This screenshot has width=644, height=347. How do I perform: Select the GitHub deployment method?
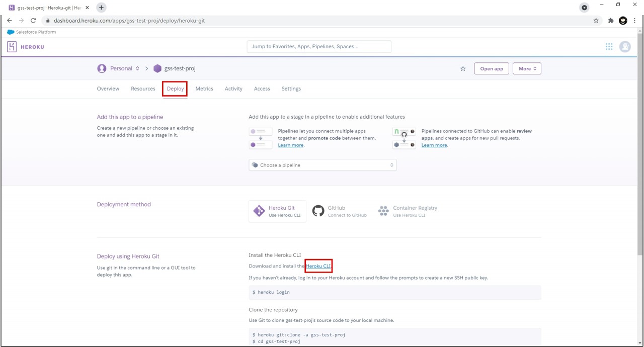[x=340, y=211]
